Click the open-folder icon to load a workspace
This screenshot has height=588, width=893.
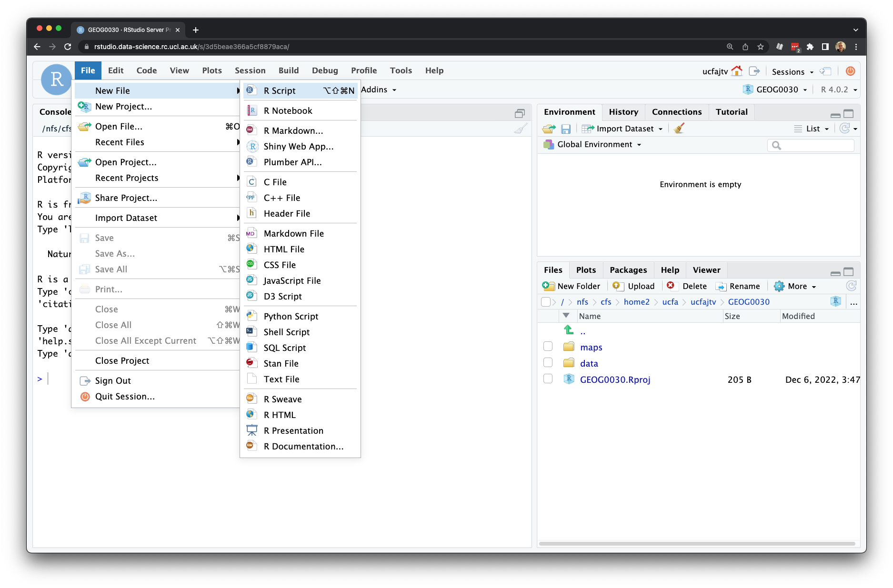(x=549, y=129)
